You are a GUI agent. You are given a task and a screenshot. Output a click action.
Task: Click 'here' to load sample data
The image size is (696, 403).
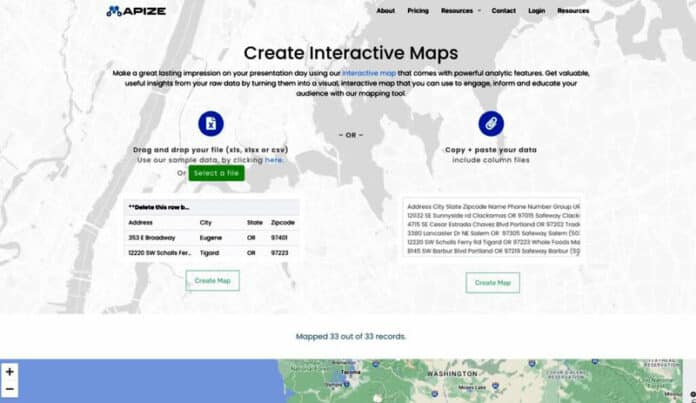pos(274,160)
